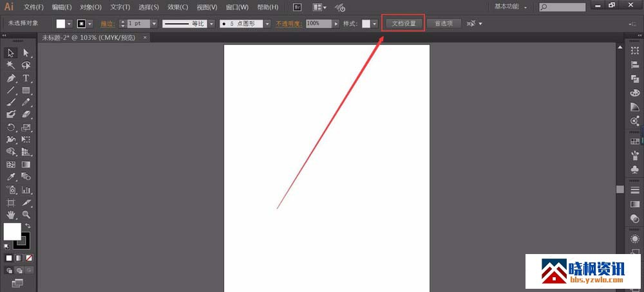This screenshot has height=292, width=644.
Task: Select the Eyedropper tool
Action: [11, 176]
